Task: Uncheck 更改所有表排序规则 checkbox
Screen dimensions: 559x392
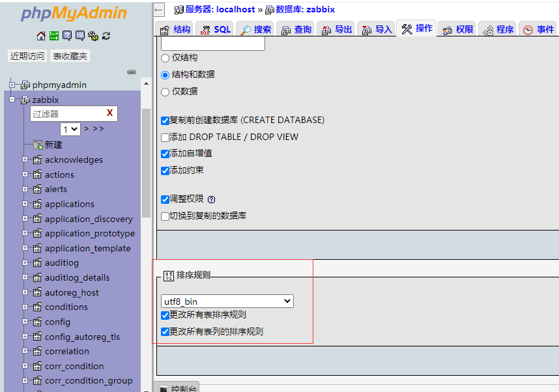Action: point(165,315)
